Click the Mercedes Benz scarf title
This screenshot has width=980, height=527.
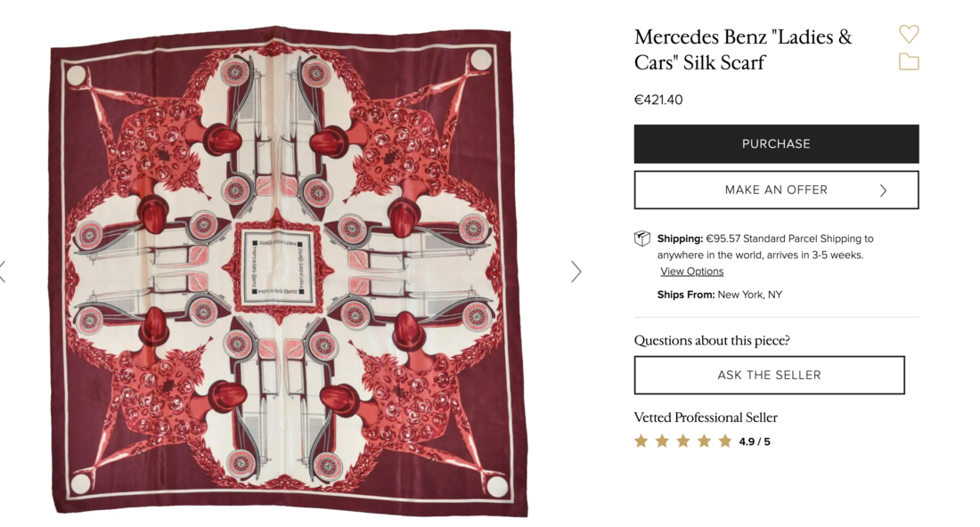click(743, 50)
